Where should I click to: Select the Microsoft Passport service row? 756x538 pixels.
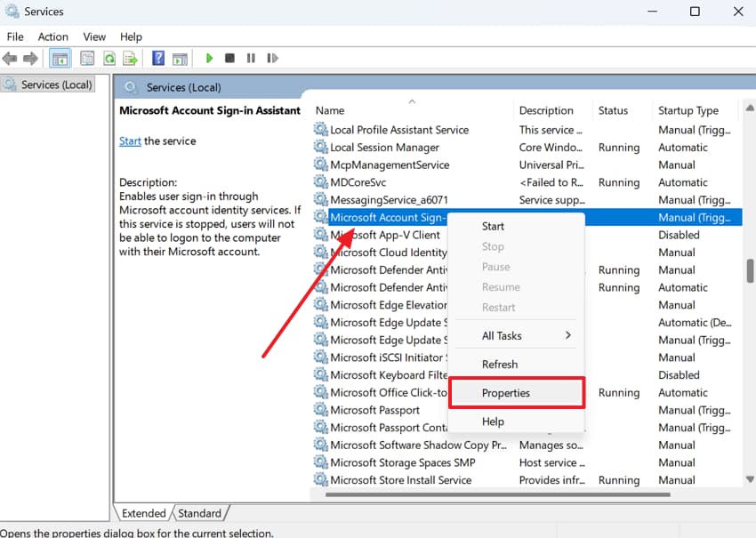tap(378, 410)
